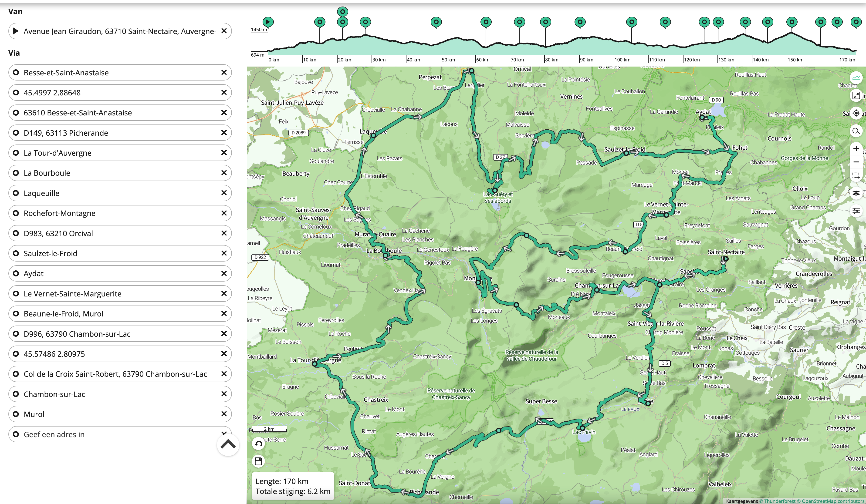
Task: Toggle the elevation profile chart button
Action: 856,77
